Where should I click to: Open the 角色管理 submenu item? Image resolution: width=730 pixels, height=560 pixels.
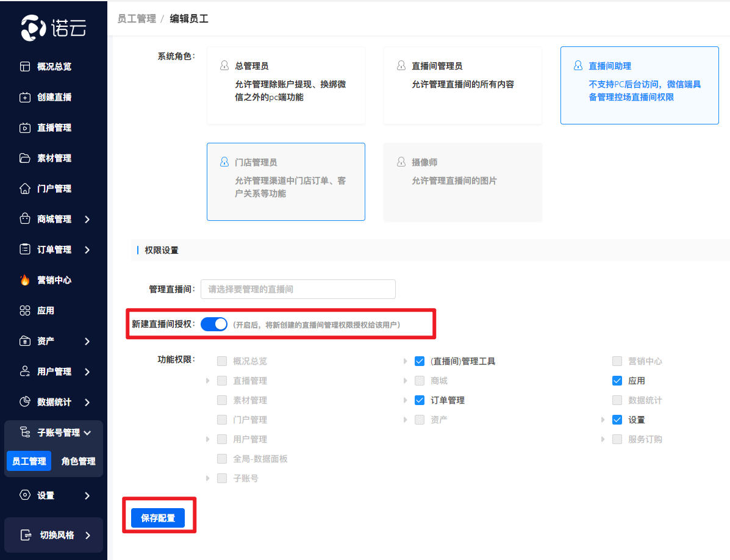tap(78, 461)
